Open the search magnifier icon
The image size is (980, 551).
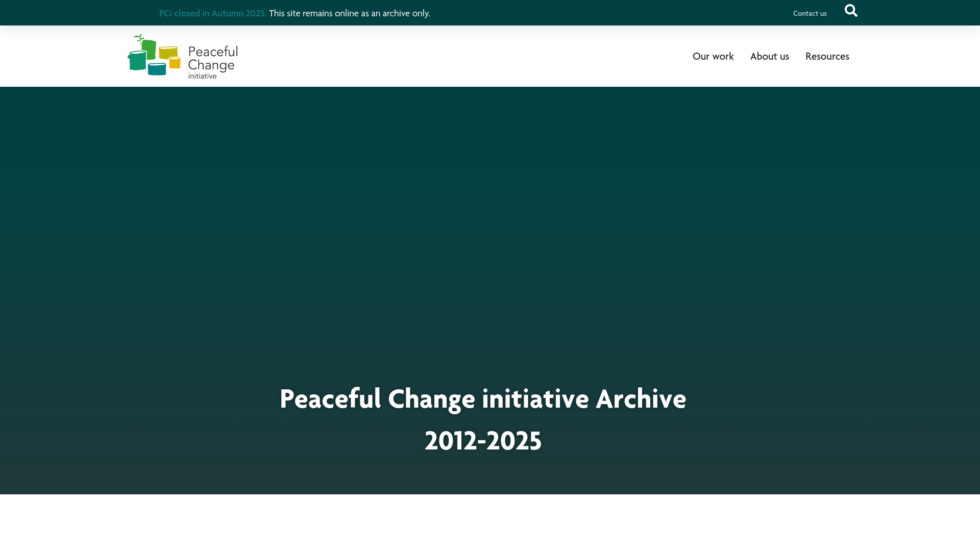(851, 11)
